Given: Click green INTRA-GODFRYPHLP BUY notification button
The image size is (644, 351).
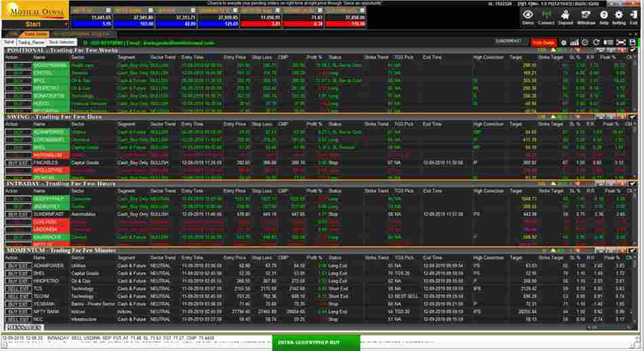Looking at the screenshot, I should click(x=315, y=343).
